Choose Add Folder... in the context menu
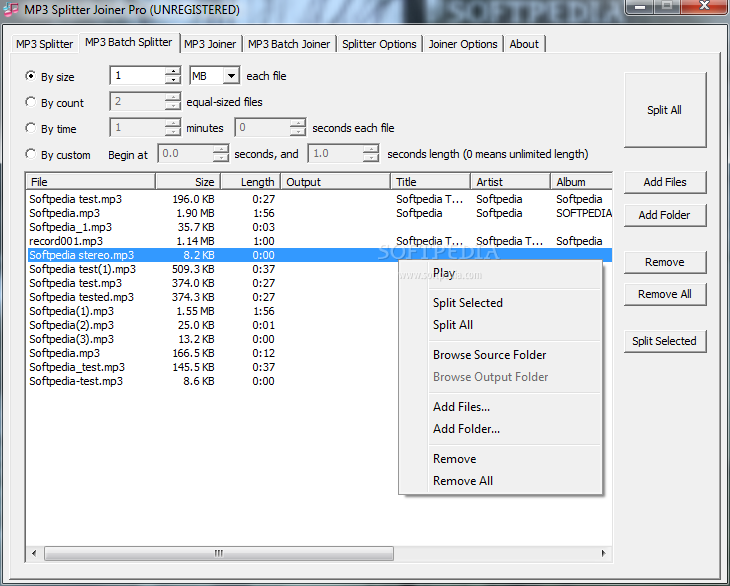 500,429
